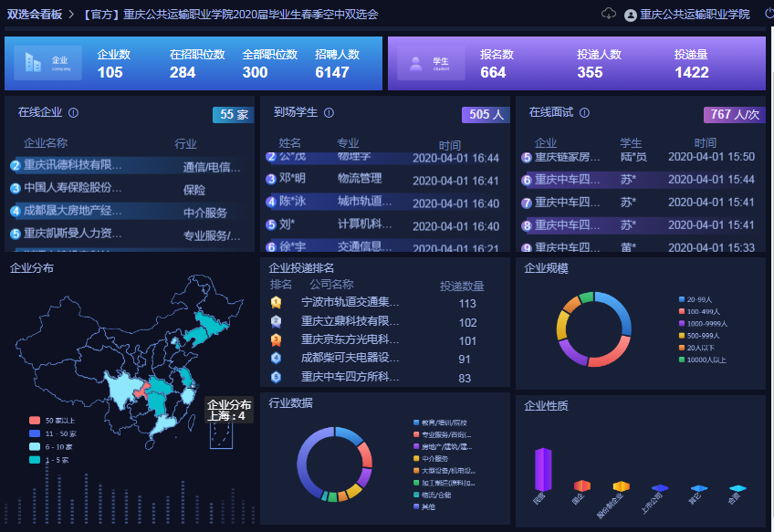
Task: Click the 11-50家 legend color swatch
Action: point(35,433)
